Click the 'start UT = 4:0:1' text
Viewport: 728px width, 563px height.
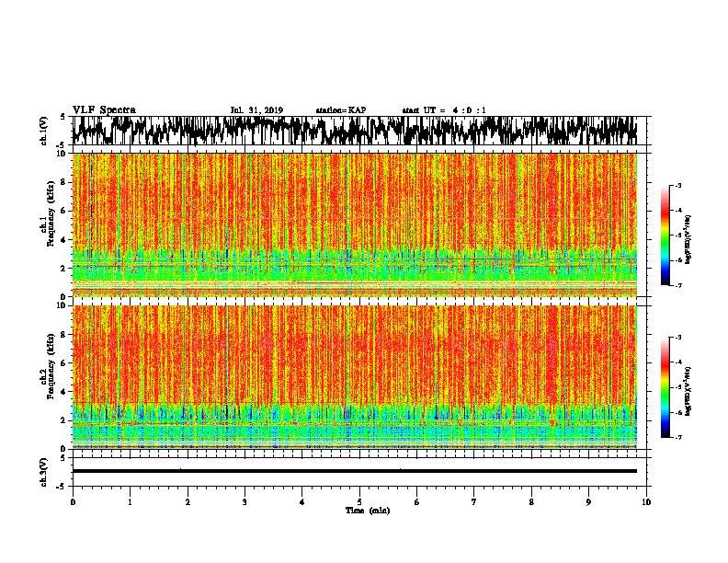point(444,110)
